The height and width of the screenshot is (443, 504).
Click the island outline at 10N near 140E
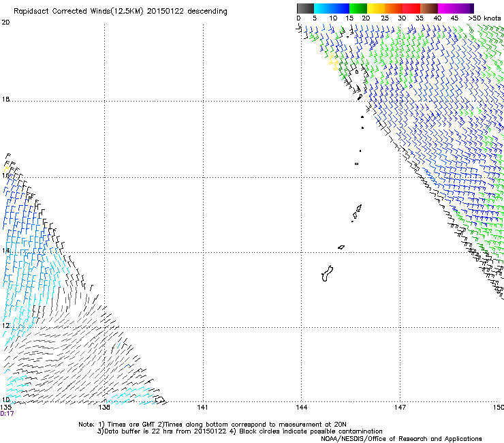coord(160,400)
